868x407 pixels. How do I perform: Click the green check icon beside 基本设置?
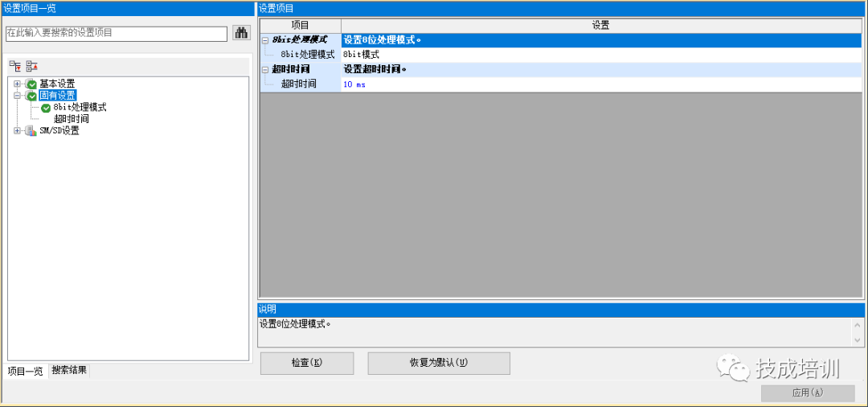click(x=32, y=84)
